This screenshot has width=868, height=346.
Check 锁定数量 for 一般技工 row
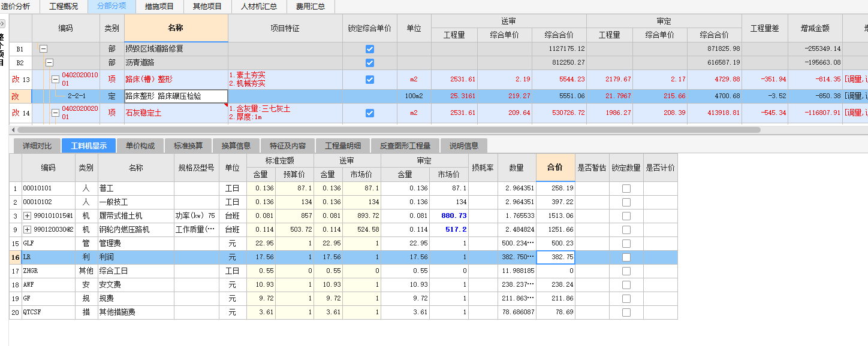pyautogui.click(x=626, y=202)
